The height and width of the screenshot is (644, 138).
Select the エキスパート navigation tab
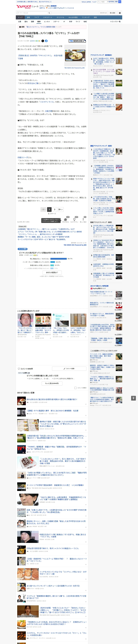48,17
